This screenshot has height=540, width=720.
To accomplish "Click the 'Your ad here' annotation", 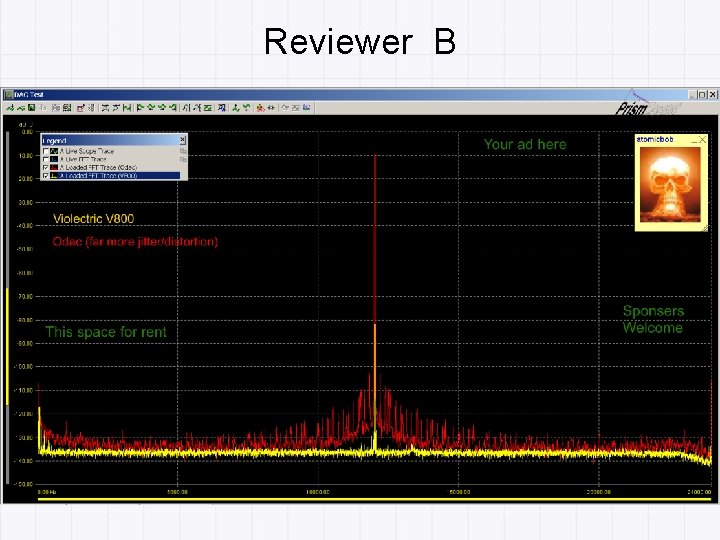I will coord(525,145).
